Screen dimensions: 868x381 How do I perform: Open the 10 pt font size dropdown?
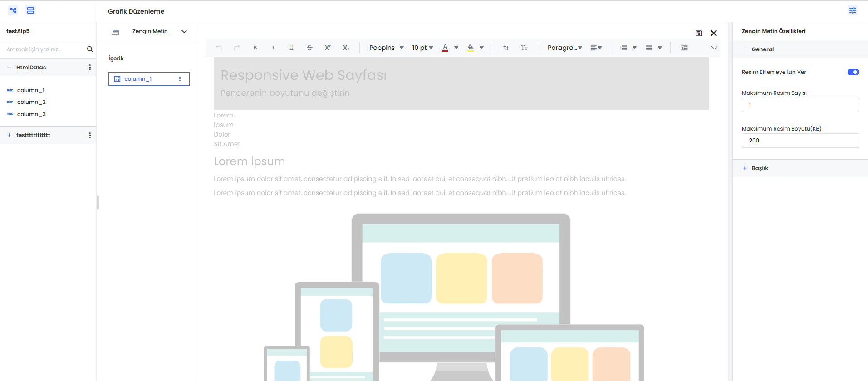pyautogui.click(x=422, y=48)
